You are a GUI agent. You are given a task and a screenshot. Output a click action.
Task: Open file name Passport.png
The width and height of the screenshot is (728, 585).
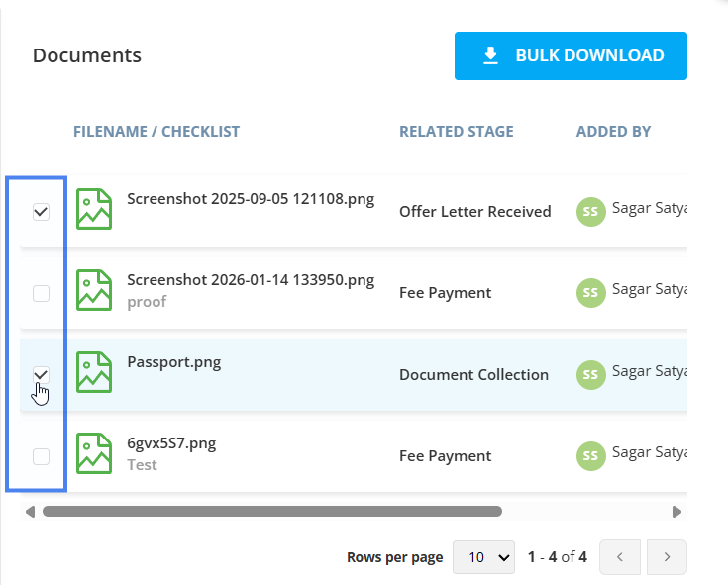[x=174, y=362]
